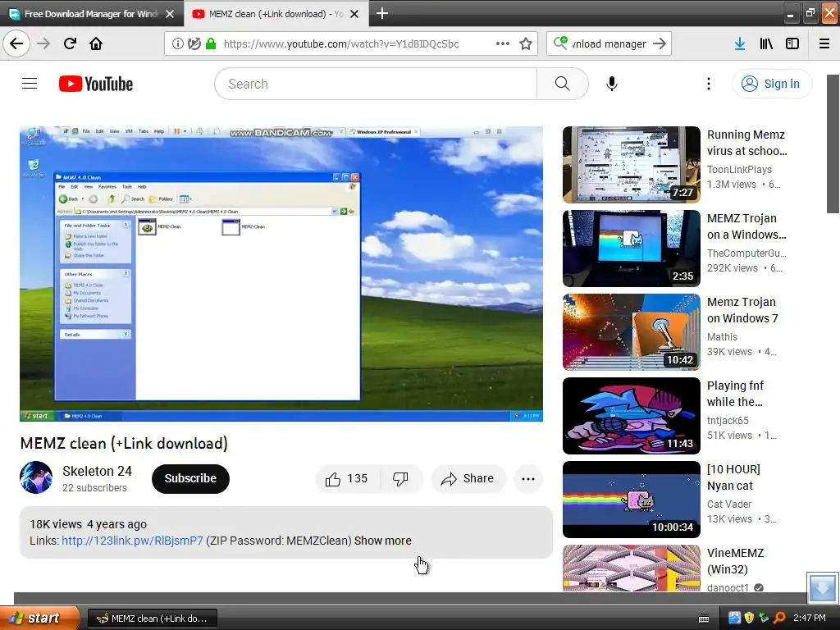
Task: Click the YouTube search magnifier button
Action: click(563, 84)
